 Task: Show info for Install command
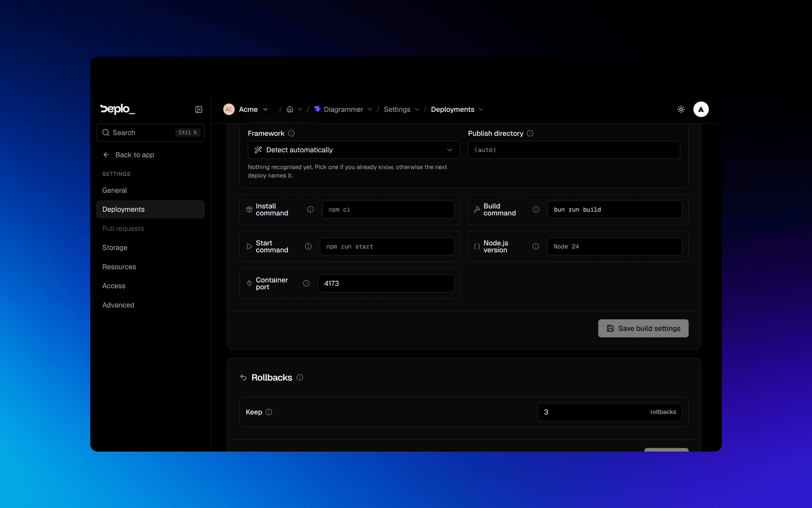(311, 209)
